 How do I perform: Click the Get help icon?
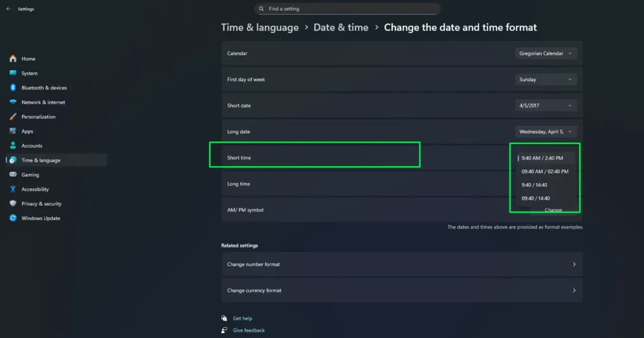(225, 318)
